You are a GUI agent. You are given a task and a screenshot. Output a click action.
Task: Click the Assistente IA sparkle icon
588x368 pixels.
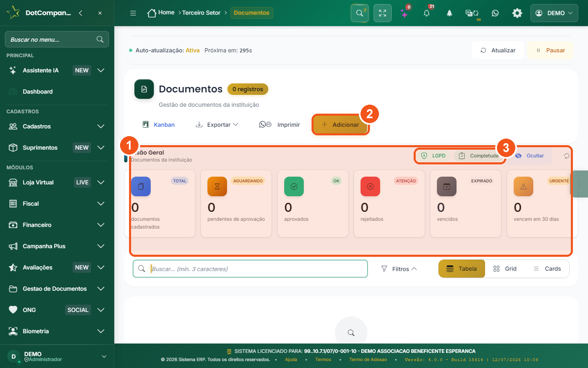click(x=13, y=70)
